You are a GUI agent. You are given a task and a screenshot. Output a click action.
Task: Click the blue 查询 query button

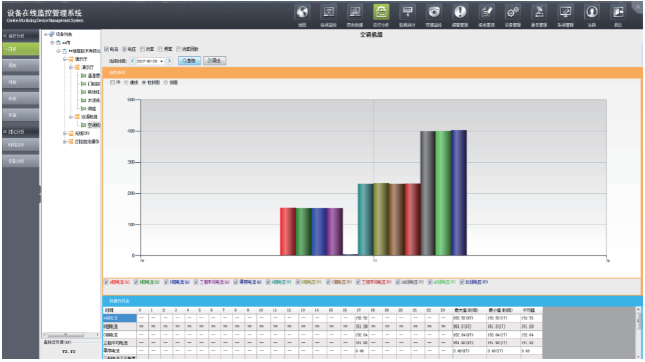click(189, 60)
